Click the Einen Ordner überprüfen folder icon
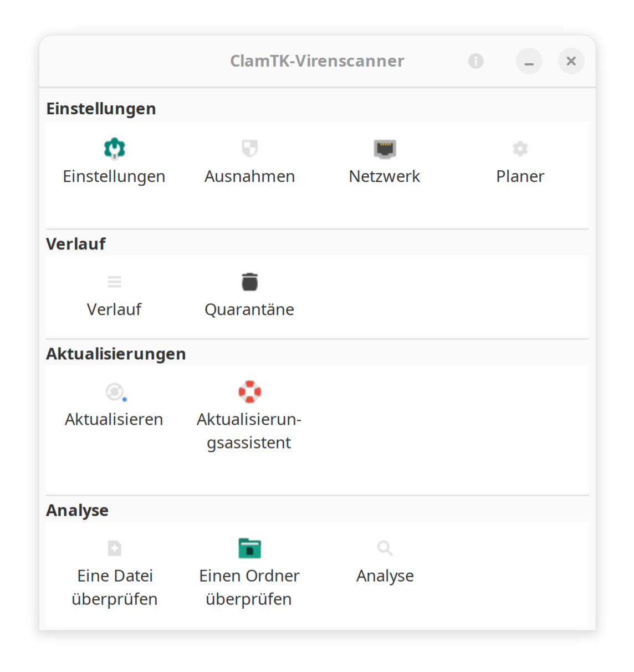 (250, 548)
